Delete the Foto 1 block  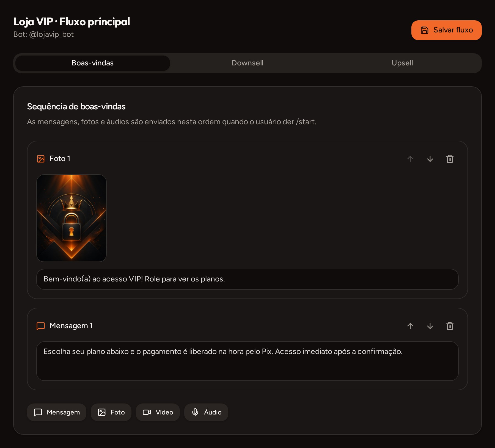point(450,159)
